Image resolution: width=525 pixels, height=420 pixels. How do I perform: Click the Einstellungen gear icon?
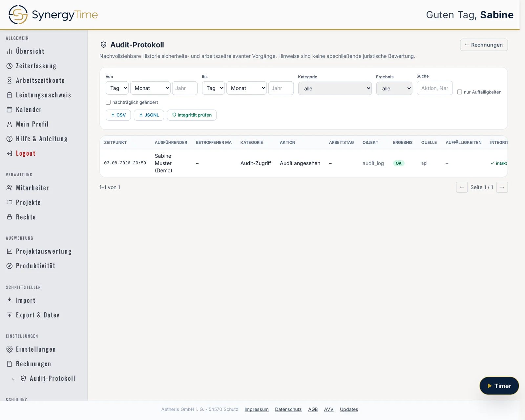click(10, 349)
